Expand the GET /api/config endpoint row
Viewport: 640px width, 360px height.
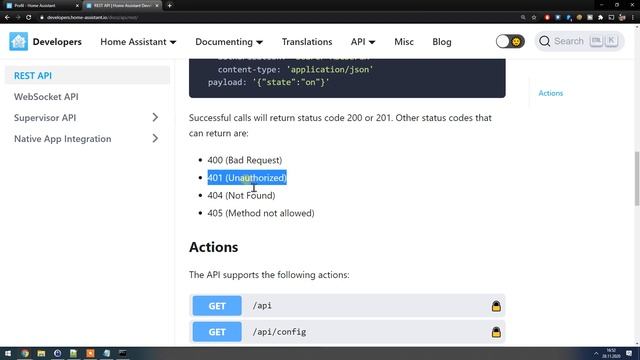347,332
